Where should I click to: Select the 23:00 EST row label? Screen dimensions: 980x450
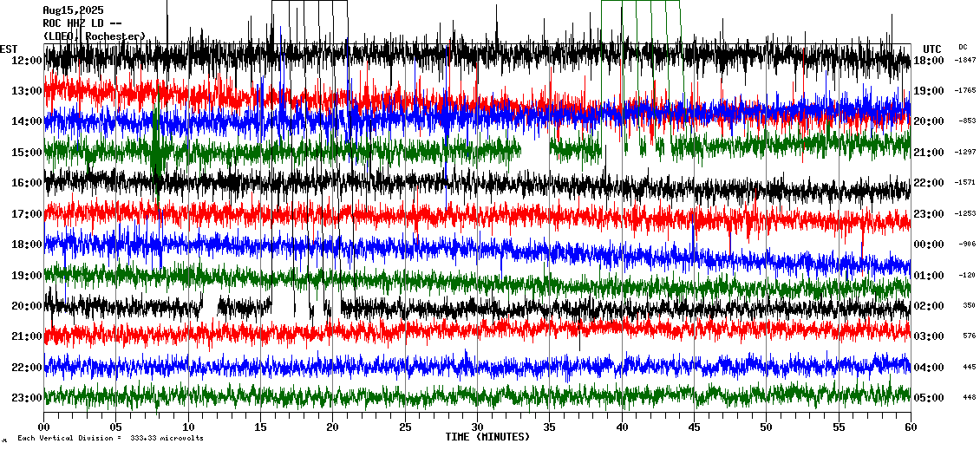point(29,398)
